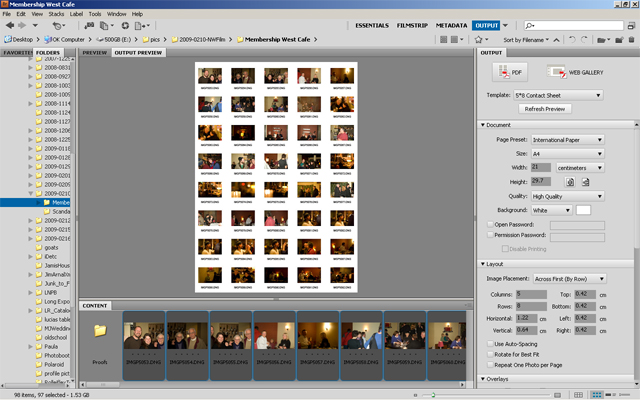Go forward with the right arrow icon
The width and height of the screenshot is (640, 400).
pyautogui.click(x=22, y=25)
